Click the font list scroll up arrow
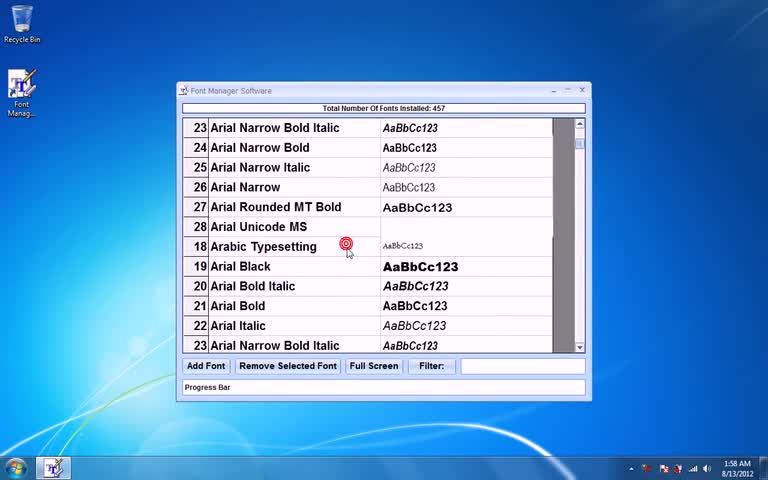 pos(580,124)
